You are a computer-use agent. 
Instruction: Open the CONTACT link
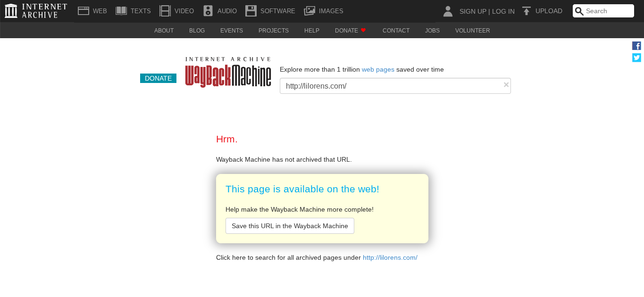396,31
